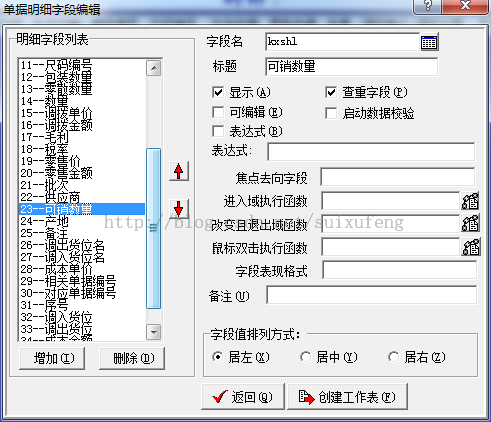Select list item 28--成本单价
The height and width of the screenshot is (422, 491).
tap(82, 269)
